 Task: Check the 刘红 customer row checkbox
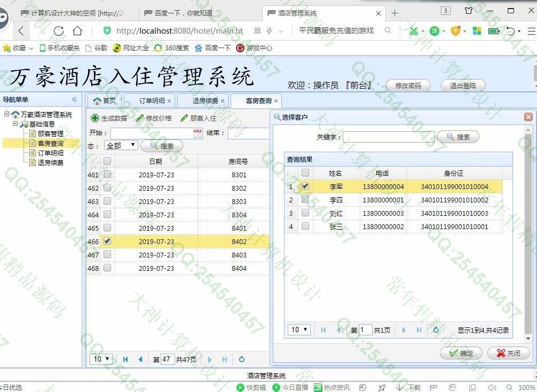point(305,213)
